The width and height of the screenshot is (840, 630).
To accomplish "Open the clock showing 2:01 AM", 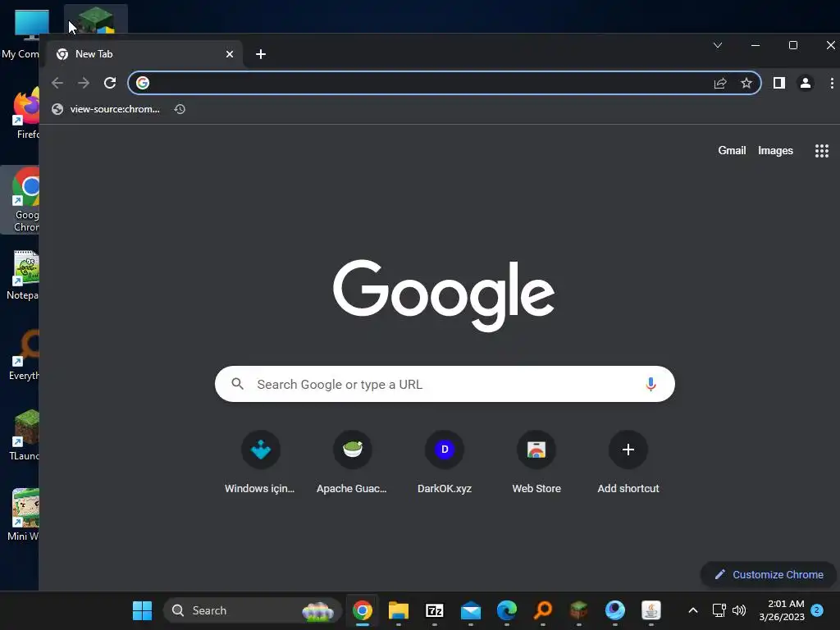I will (781, 610).
